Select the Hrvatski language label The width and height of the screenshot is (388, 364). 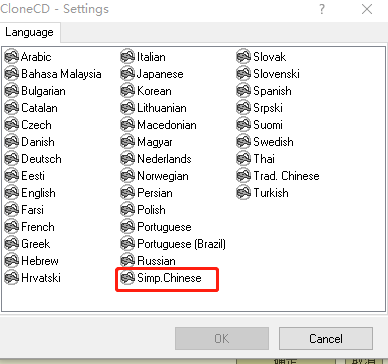click(41, 278)
